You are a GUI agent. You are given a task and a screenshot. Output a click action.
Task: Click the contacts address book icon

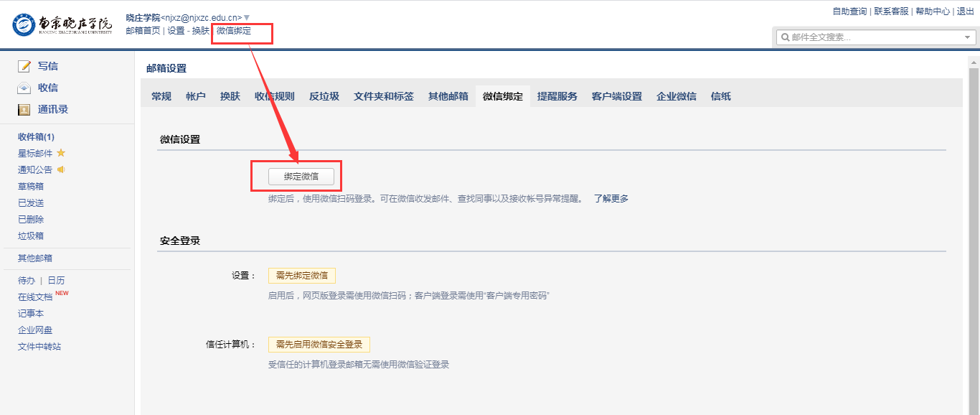pyautogui.click(x=24, y=110)
